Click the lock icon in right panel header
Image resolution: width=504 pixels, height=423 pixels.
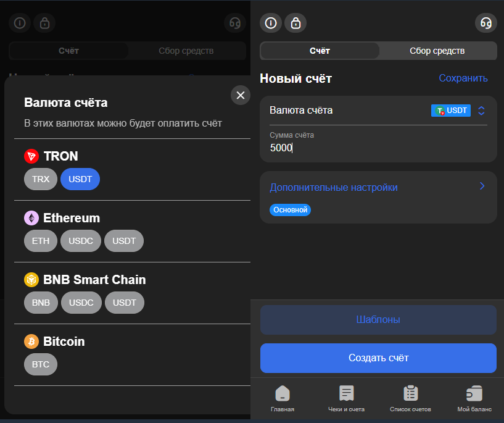pyautogui.click(x=295, y=23)
